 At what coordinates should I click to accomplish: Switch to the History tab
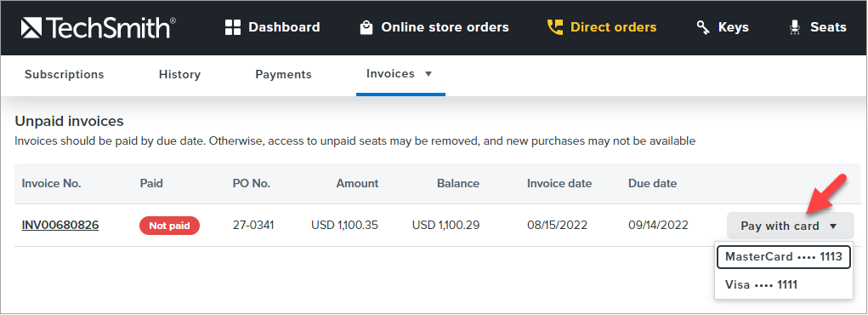pyautogui.click(x=179, y=74)
